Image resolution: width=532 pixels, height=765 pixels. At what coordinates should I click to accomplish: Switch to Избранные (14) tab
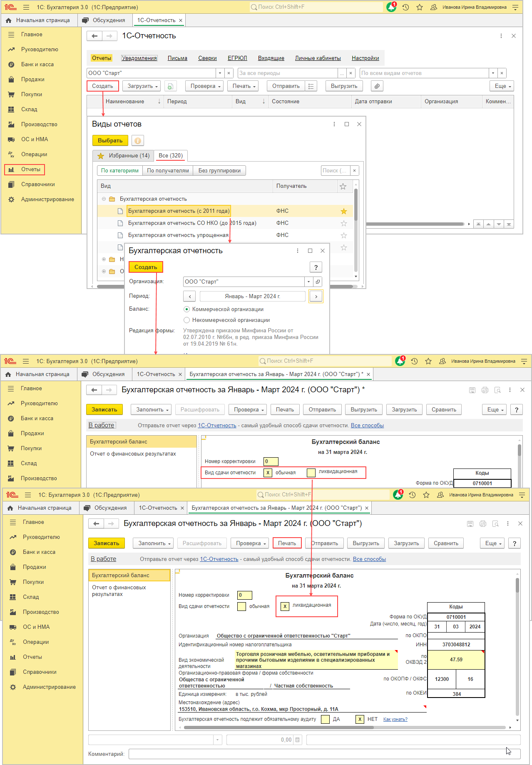pyautogui.click(x=123, y=155)
